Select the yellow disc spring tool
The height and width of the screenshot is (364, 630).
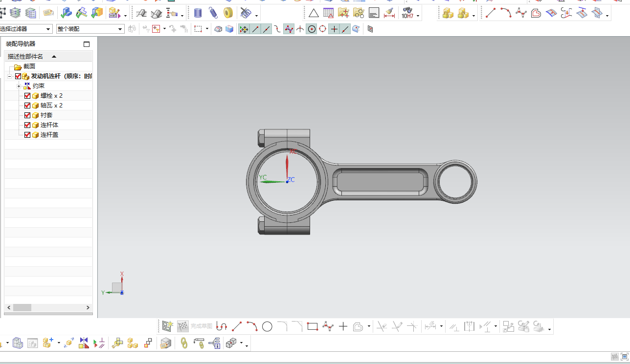[x=228, y=13]
